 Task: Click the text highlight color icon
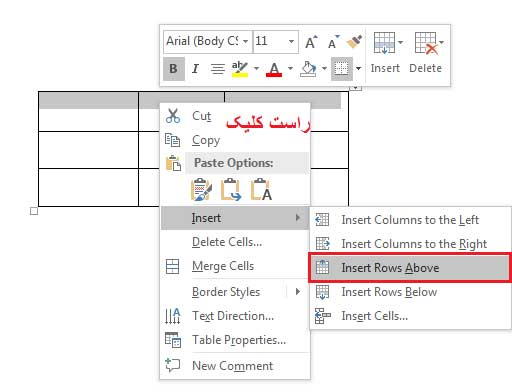point(240,69)
